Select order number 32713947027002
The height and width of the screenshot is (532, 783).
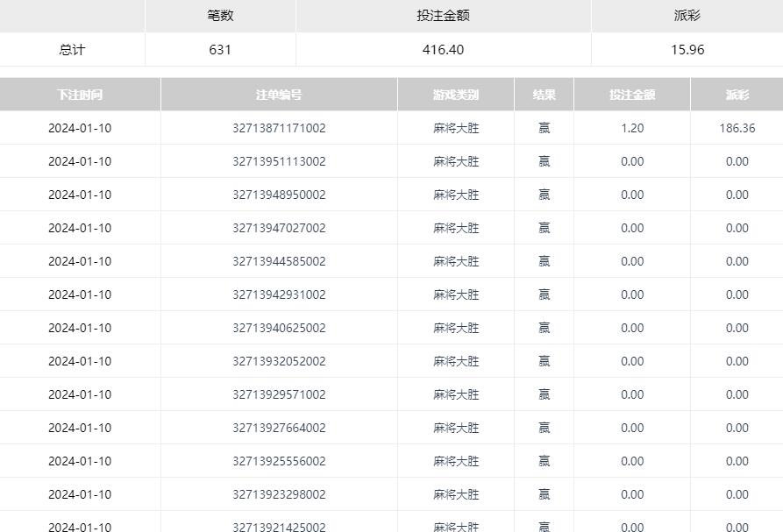pos(279,228)
